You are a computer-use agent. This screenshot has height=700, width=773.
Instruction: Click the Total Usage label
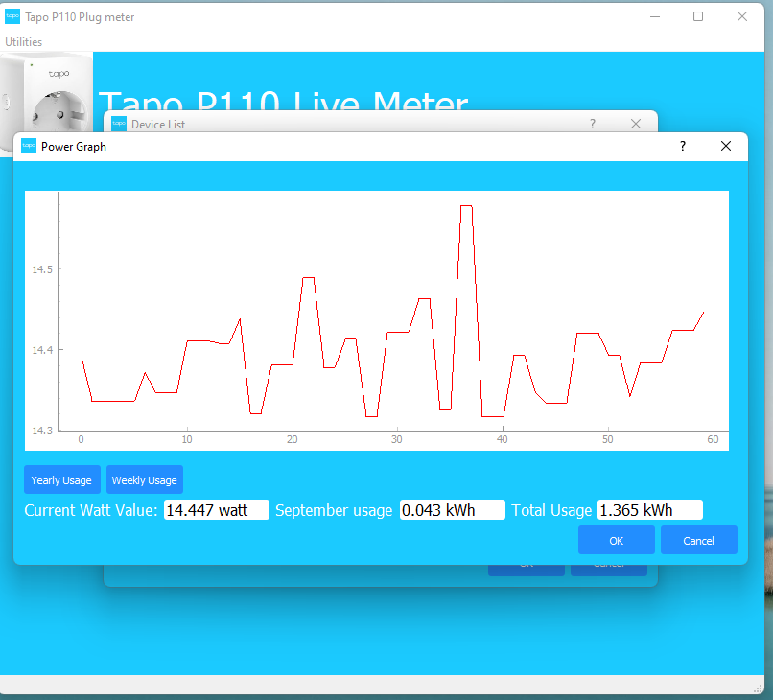coord(551,510)
